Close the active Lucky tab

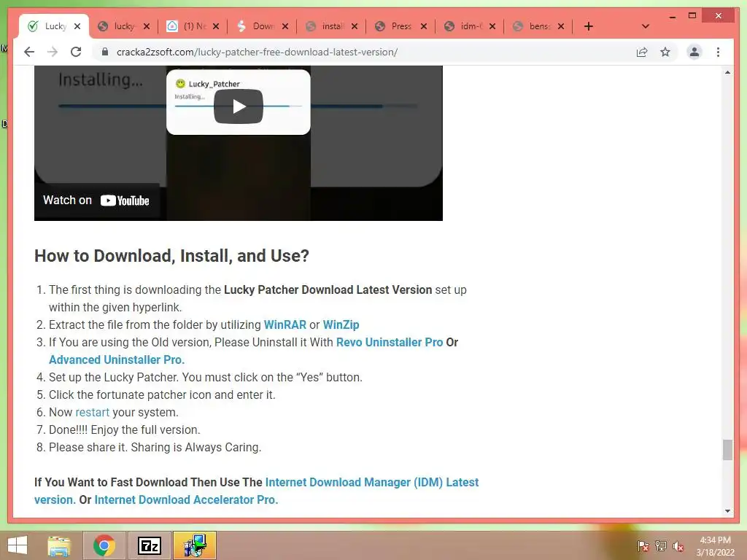77,26
